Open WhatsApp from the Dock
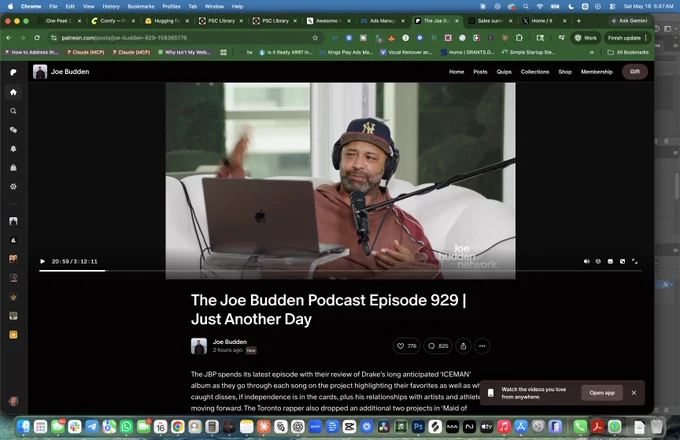Screen dimensions: 680x440 126,427
